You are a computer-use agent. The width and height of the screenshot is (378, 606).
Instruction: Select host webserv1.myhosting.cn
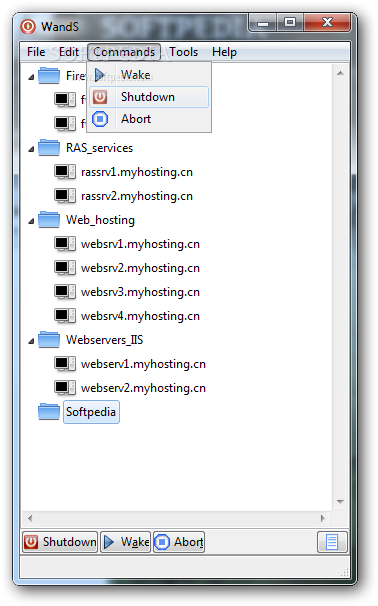143,364
